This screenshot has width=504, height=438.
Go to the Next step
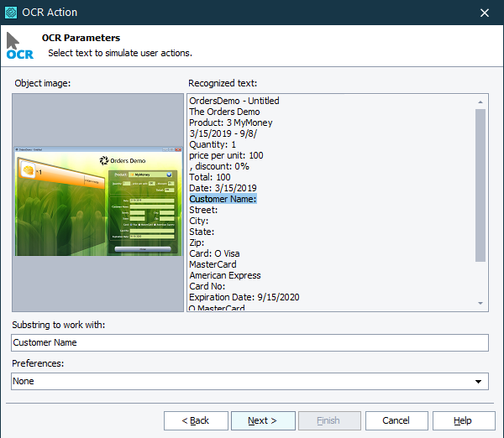click(263, 420)
